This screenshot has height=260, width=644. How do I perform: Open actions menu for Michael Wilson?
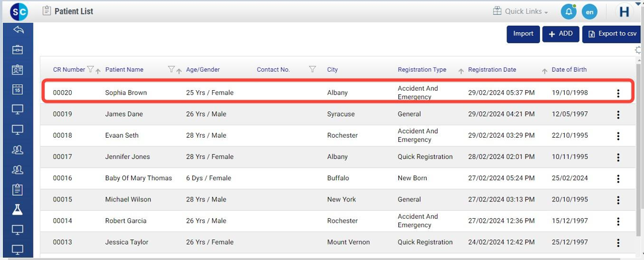(618, 200)
